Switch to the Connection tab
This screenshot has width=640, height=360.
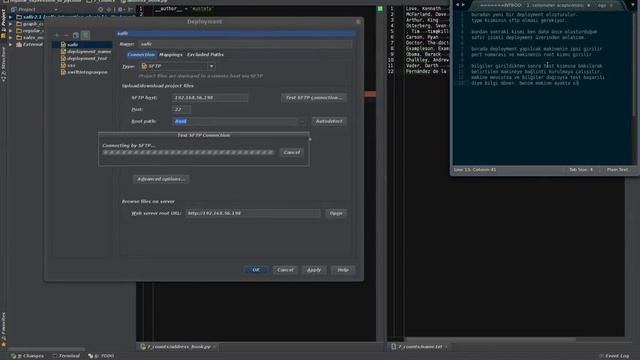click(141, 55)
